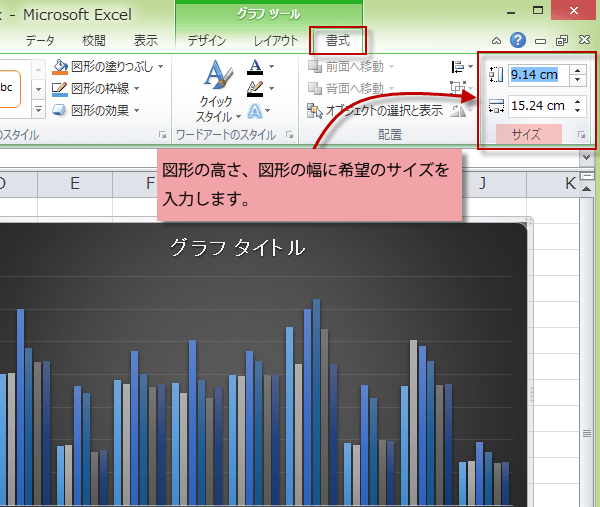Increase shape height with up spinner
The width and height of the screenshot is (600, 507).
(578, 70)
